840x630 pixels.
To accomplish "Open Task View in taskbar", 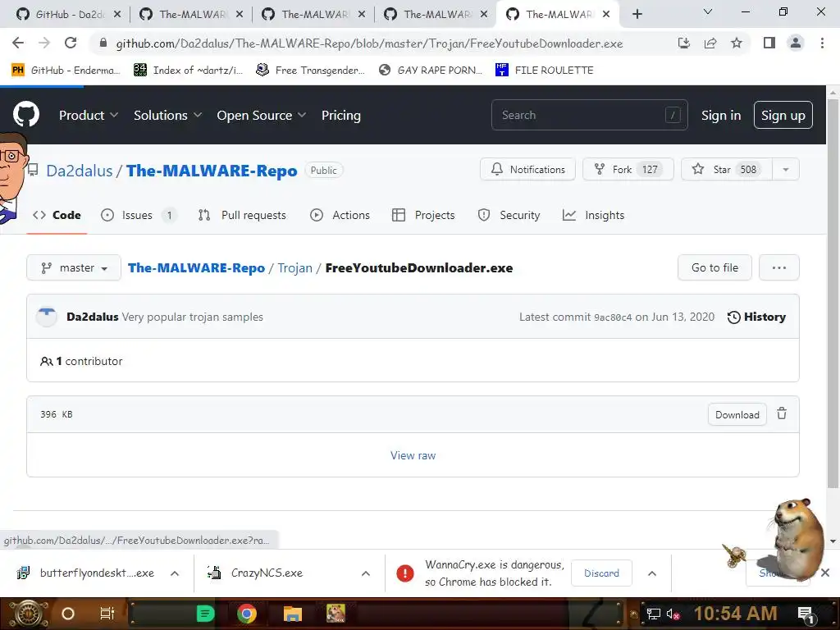I will click(x=107, y=614).
